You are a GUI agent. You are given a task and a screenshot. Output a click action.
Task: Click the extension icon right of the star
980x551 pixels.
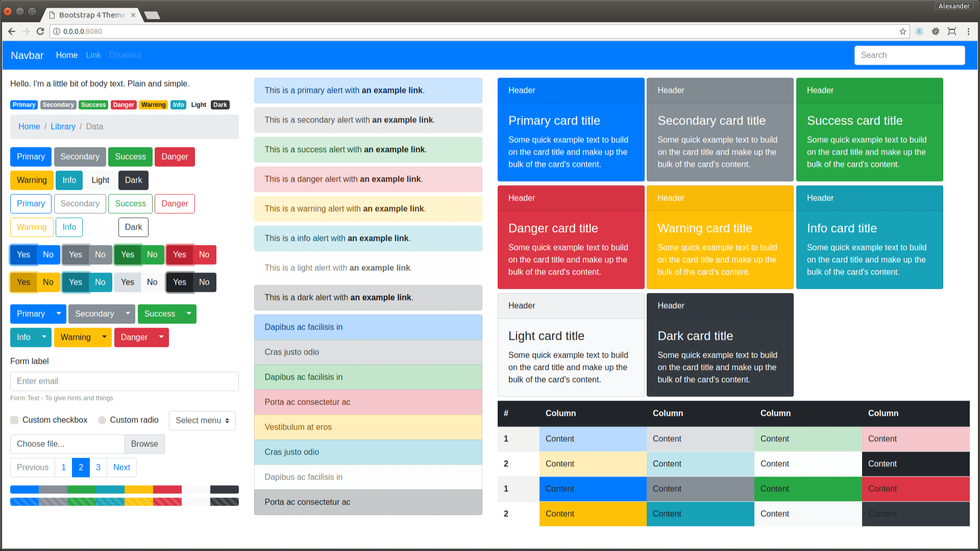pyautogui.click(x=919, y=31)
